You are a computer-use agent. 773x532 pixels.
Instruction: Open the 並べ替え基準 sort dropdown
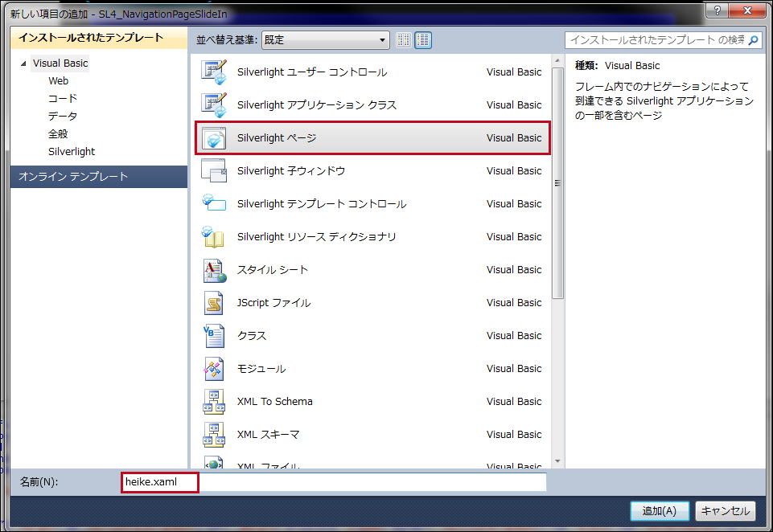(x=326, y=40)
